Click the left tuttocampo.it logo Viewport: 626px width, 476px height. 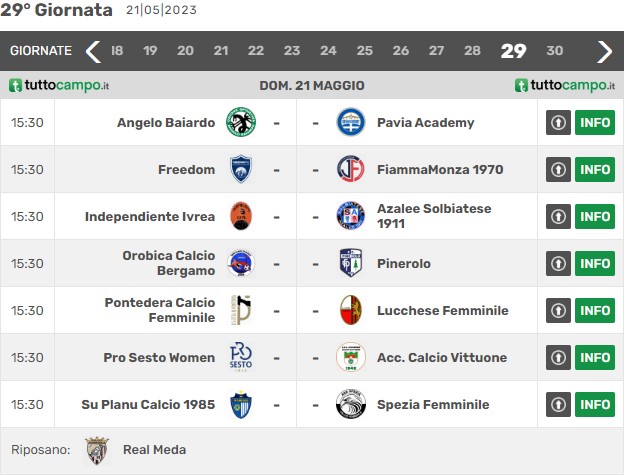[x=59, y=85]
